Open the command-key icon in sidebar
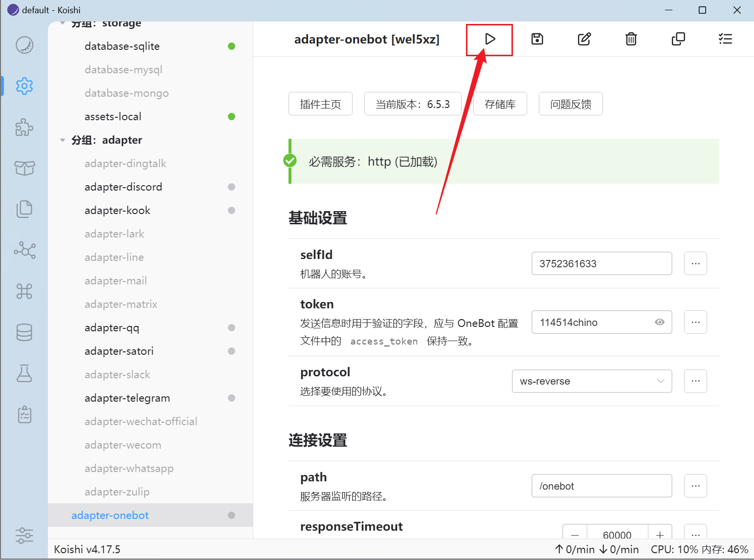Viewport: 754px width, 560px height. (24, 291)
